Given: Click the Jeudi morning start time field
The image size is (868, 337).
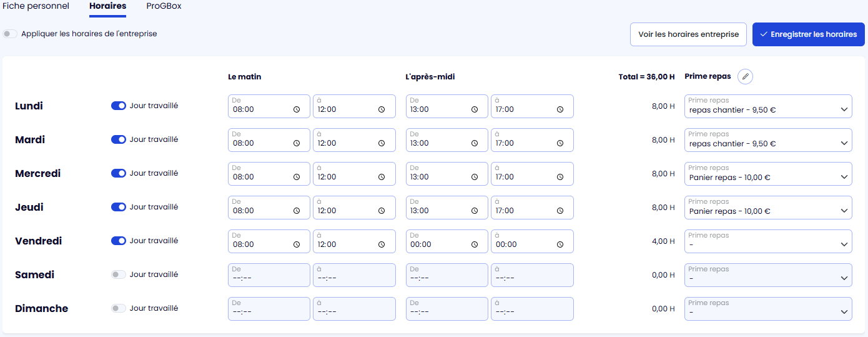Looking at the screenshot, I should tap(261, 211).
